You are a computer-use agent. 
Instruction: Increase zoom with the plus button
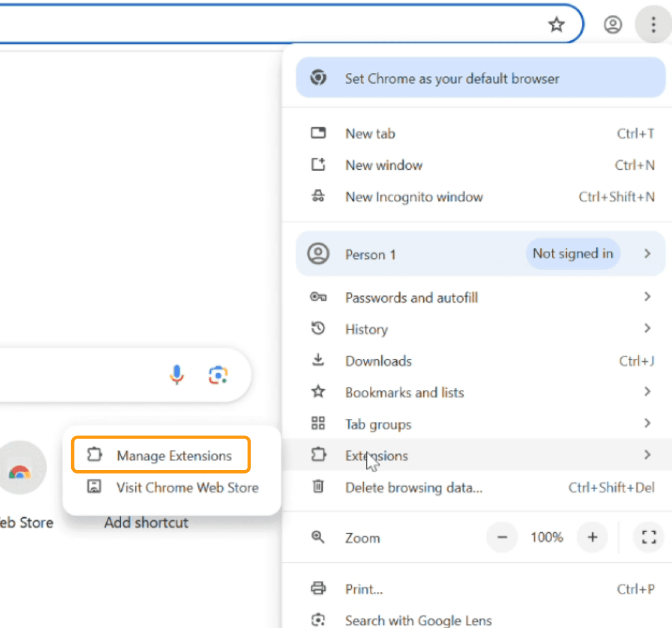pos(592,537)
